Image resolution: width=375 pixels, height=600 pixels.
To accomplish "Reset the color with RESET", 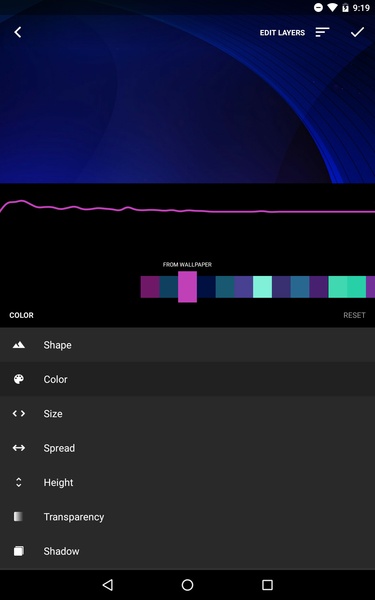I will pos(354,315).
